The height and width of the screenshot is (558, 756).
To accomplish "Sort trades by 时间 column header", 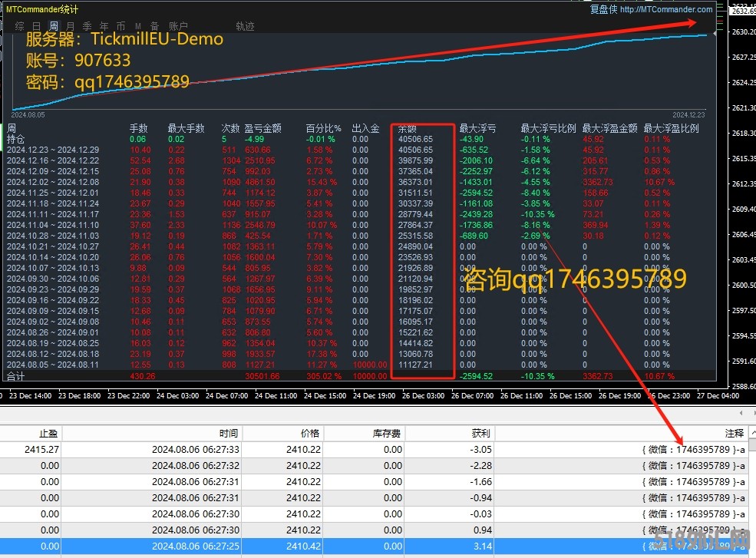I will pyautogui.click(x=227, y=434).
